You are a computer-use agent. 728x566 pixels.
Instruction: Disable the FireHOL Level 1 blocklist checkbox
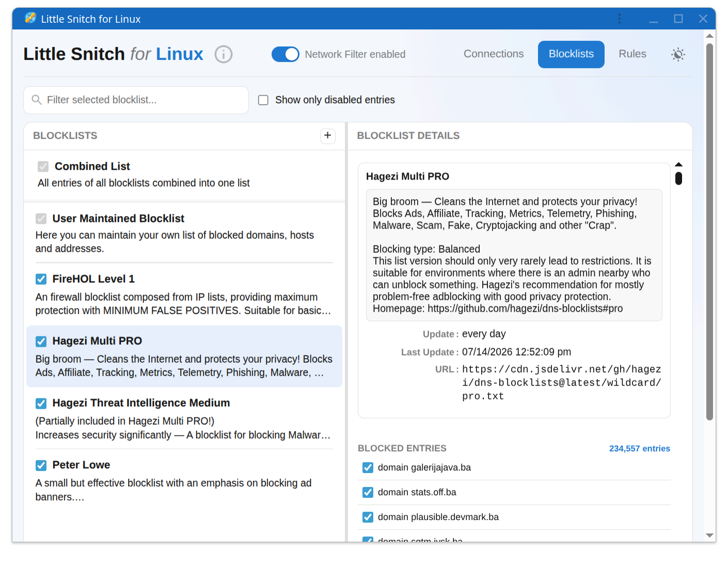tap(41, 279)
